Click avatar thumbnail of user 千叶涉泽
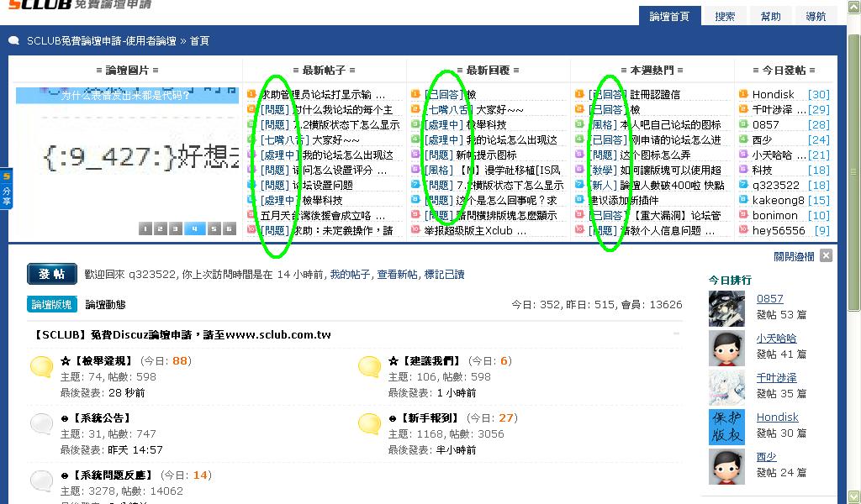The image size is (861, 504). [x=726, y=387]
